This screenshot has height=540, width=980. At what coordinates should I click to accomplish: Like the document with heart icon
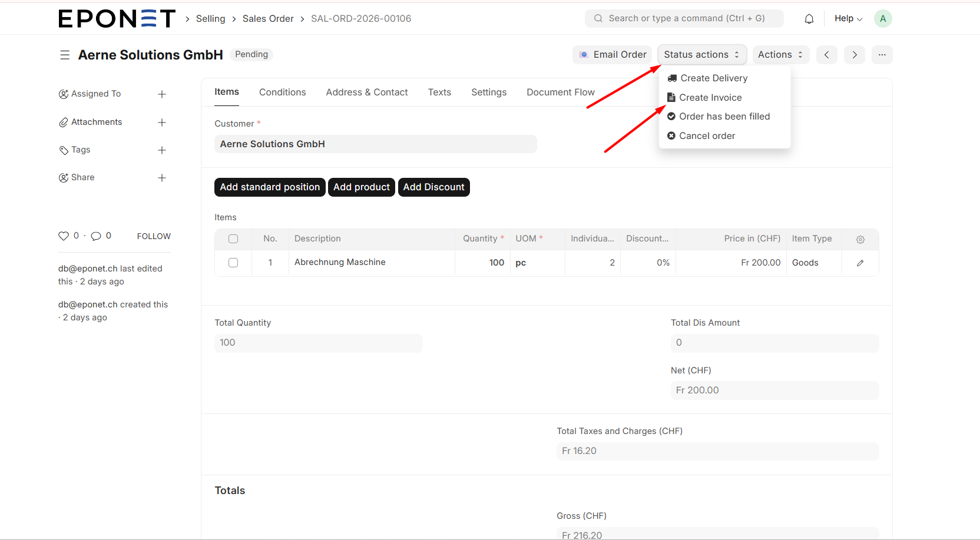[x=64, y=236]
